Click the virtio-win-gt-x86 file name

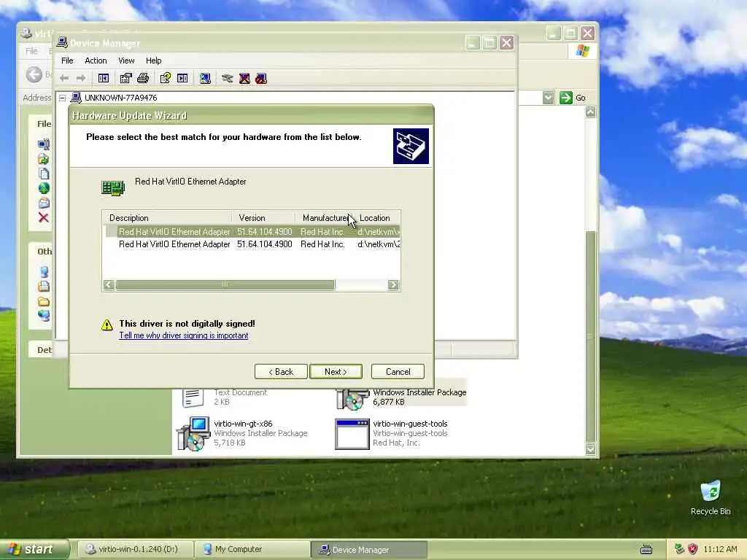click(x=243, y=424)
